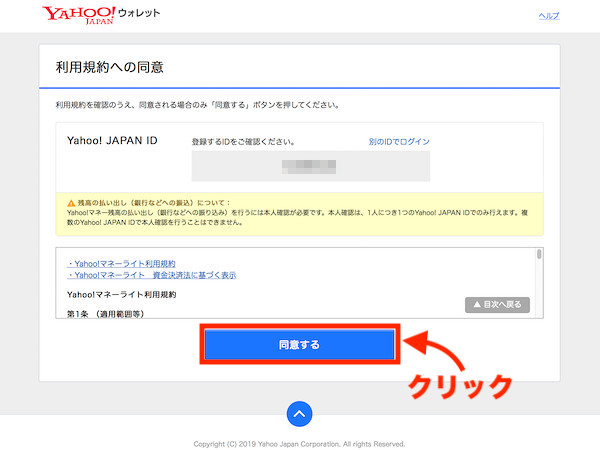Click 別のIDでログイン link
This screenshot has height=450, width=600.
399,142
